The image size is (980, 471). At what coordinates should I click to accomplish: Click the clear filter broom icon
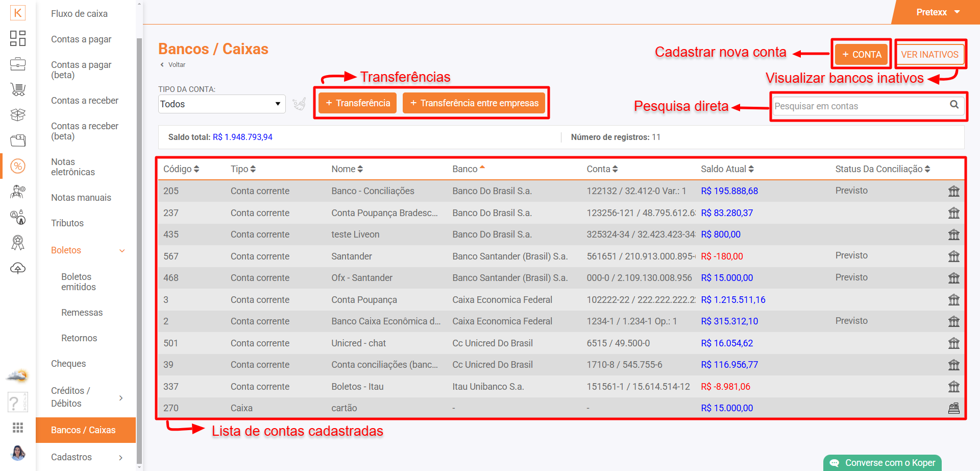[299, 104]
